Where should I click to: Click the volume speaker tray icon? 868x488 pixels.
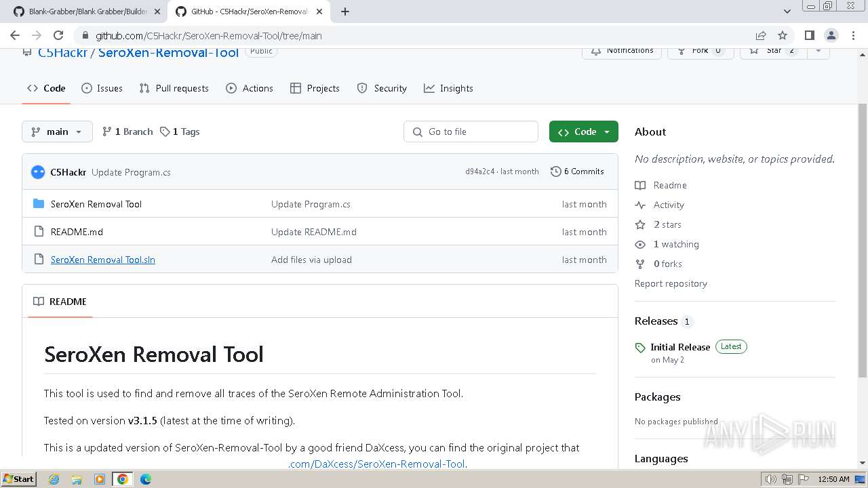(770, 479)
